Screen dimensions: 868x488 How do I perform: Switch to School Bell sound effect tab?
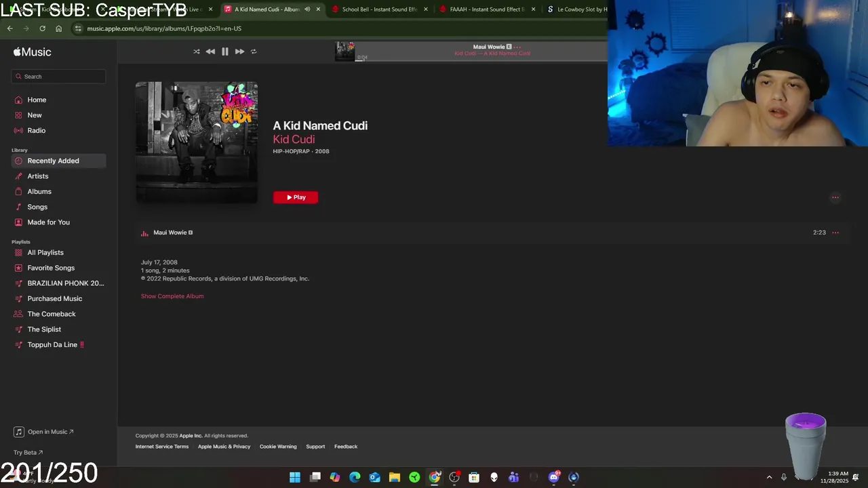pos(379,9)
